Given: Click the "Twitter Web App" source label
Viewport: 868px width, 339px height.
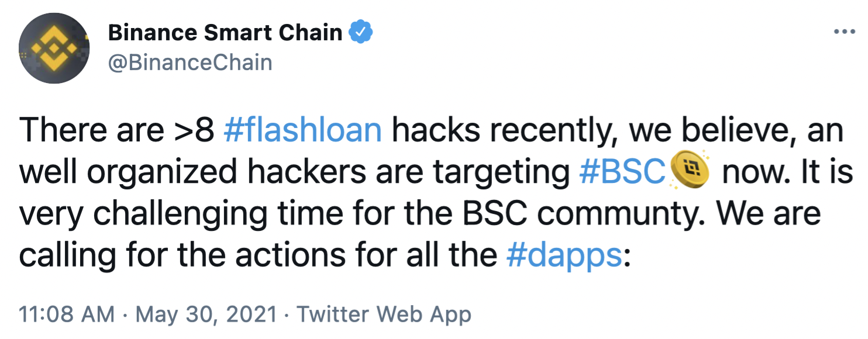Looking at the screenshot, I should point(384,314).
